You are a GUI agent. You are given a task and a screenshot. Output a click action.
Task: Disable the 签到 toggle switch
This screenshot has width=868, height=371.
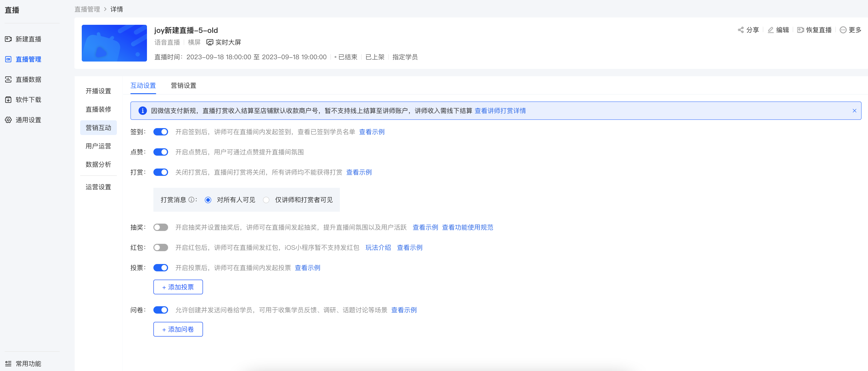[x=161, y=132]
